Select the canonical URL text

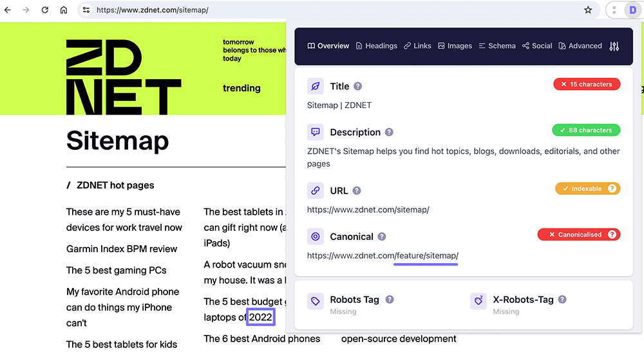tap(383, 255)
